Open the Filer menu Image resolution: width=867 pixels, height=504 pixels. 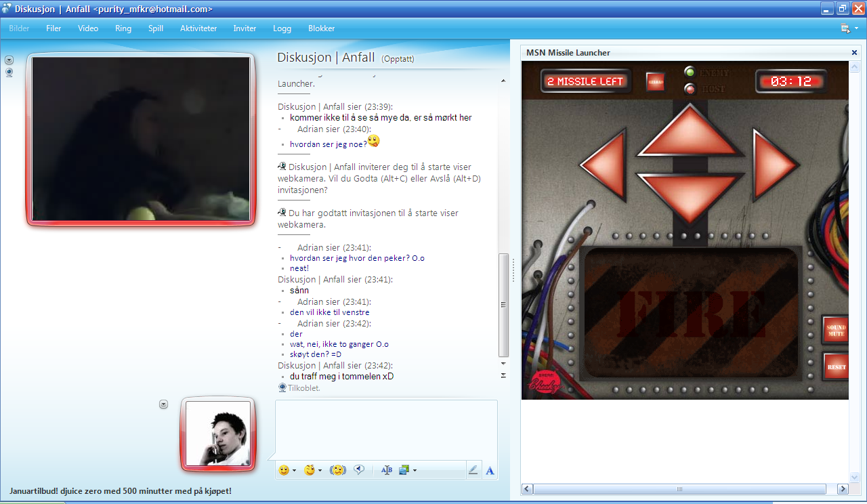coord(54,28)
